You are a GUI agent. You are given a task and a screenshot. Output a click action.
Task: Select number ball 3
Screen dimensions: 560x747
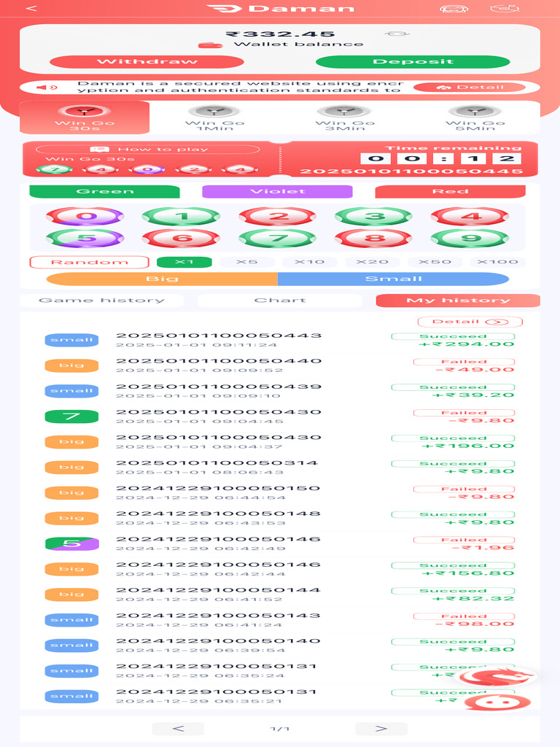click(374, 216)
